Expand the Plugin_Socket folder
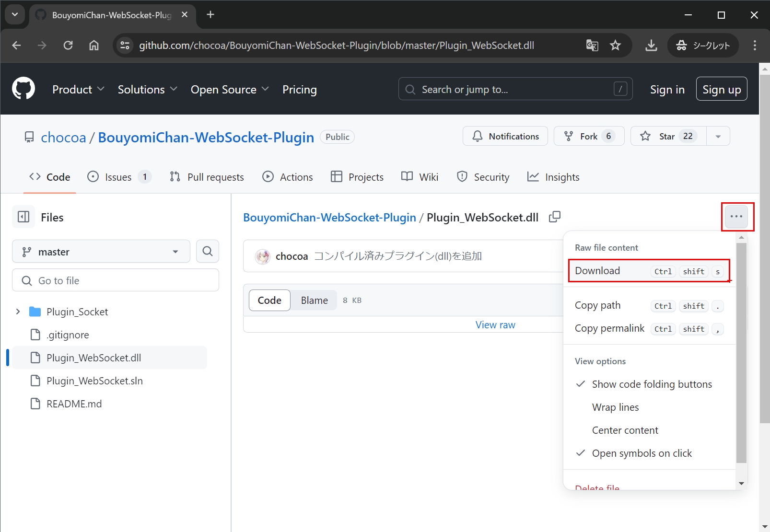 tap(18, 312)
